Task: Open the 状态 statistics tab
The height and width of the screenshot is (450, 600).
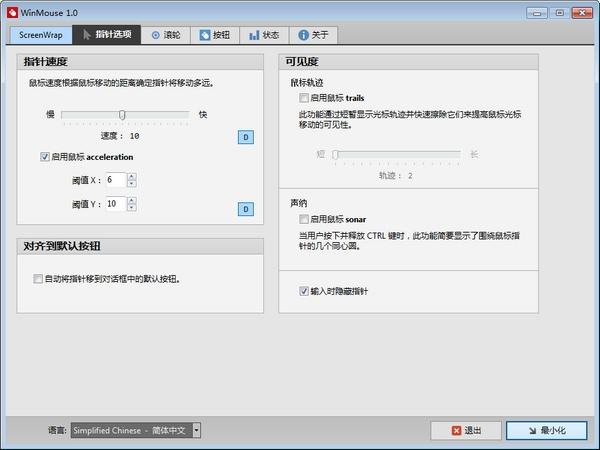Action: coord(264,35)
